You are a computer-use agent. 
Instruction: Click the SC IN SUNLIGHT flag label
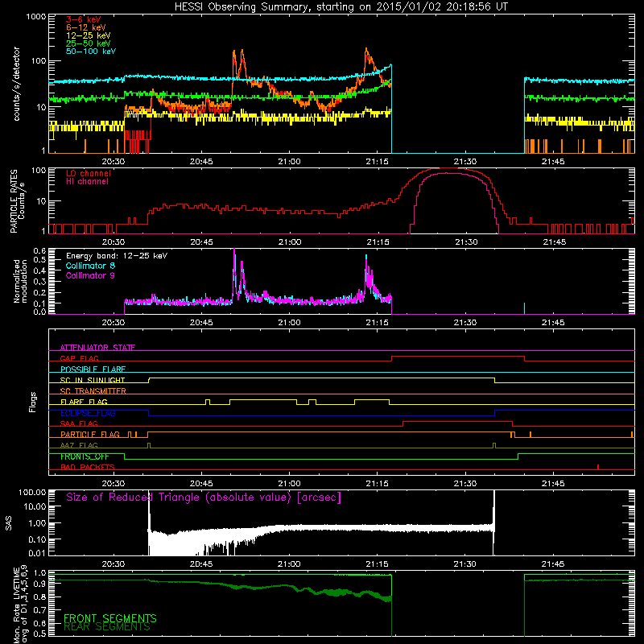pyautogui.click(x=93, y=380)
